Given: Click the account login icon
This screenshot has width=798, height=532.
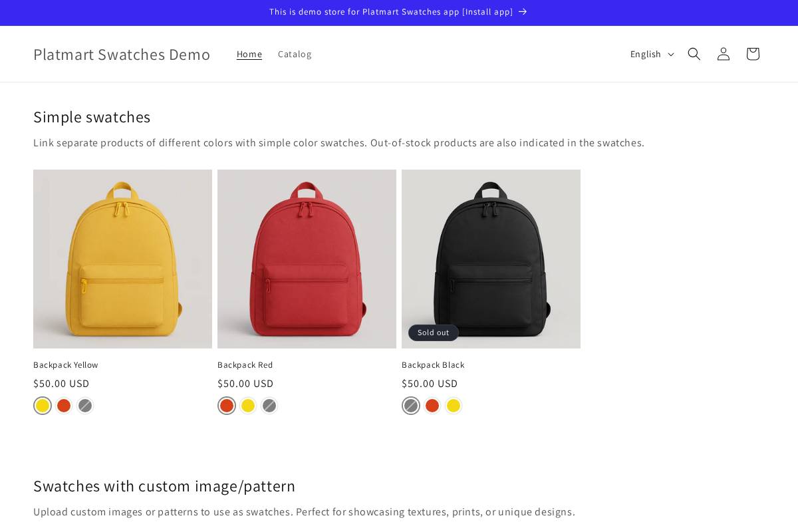Looking at the screenshot, I should pos(723,54).
